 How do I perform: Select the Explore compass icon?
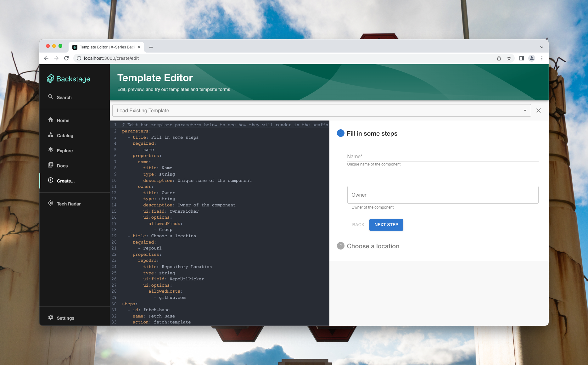51,150
